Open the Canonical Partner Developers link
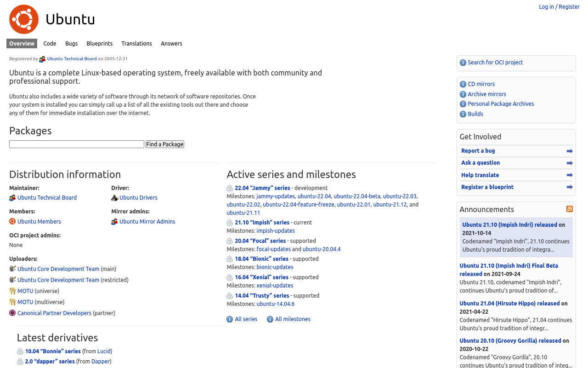Viewport: 588px width, 368px height. click(54, 313)
